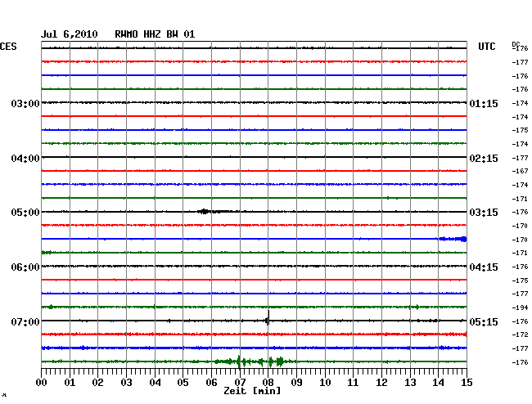Click minute tick label "06" on x-axis
This screenshot has height=404, width=532.
pyautogui.click(x=211, y=383)
